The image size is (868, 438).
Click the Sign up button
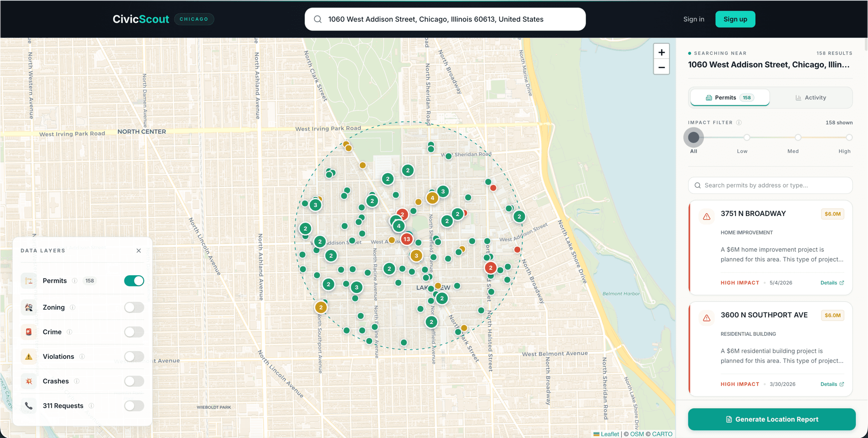tap(735, 19)
